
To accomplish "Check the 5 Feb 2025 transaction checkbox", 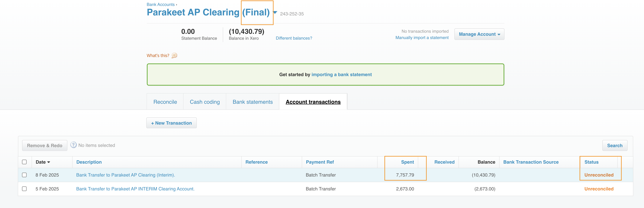I will (24, 189).
